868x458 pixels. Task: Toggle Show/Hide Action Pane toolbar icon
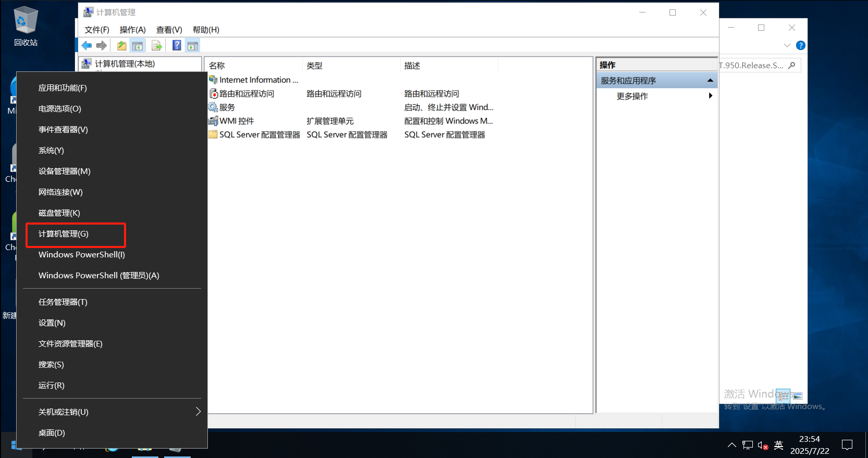pos(193,46)
